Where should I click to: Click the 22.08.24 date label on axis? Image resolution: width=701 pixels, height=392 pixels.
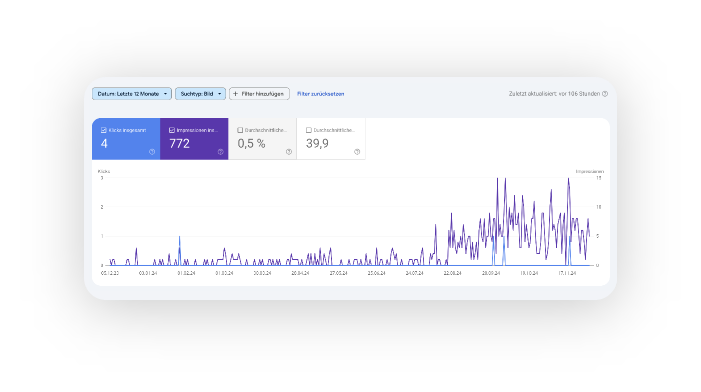point(452,273)
